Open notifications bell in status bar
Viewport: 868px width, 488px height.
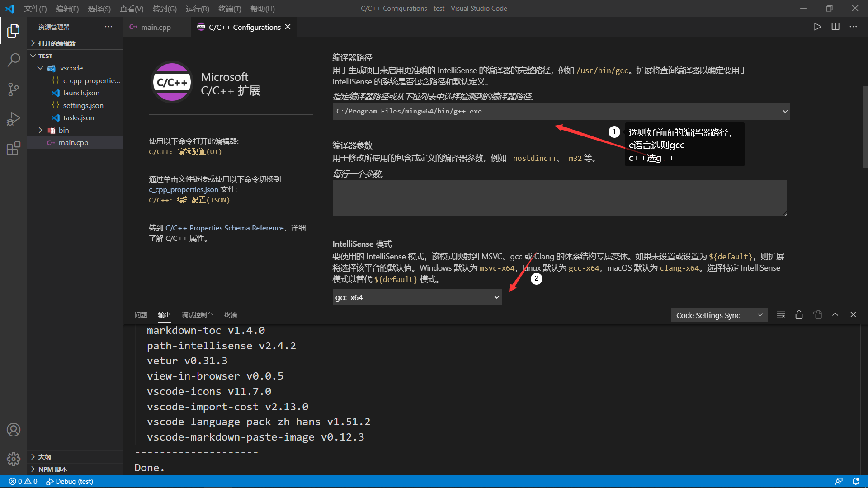point(856,481)
